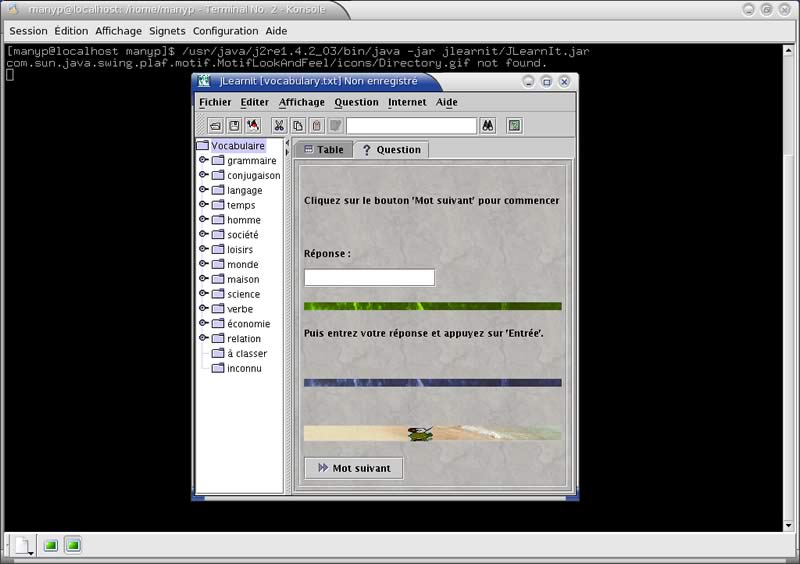800x564 pixels.
Task: Expand the temps tree node
Action: click(203, 204)
